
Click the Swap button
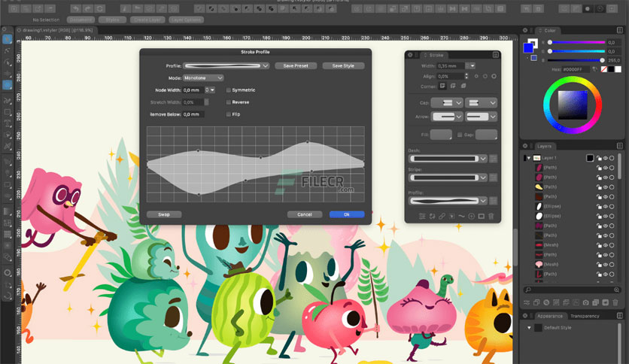164,214
